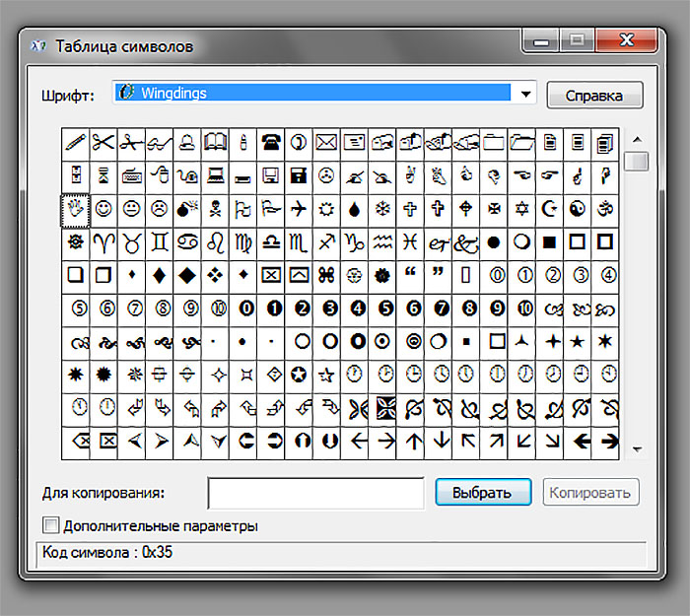Click the scrollbar down arrow

click(637, 449)
